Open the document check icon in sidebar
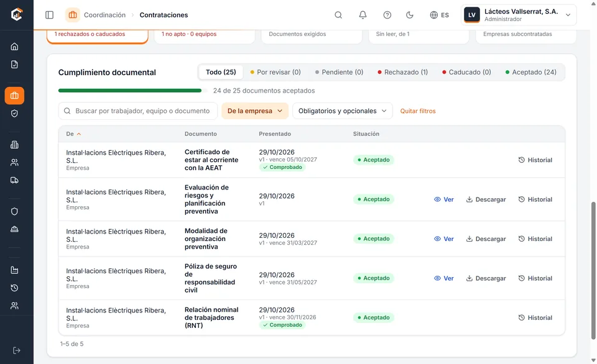Viewport: 597px width, 364px height. point(14,64)
